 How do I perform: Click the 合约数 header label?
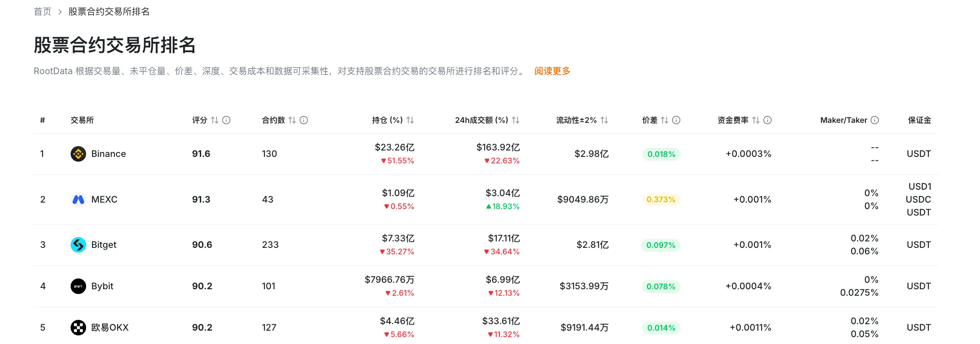point(273,120)
